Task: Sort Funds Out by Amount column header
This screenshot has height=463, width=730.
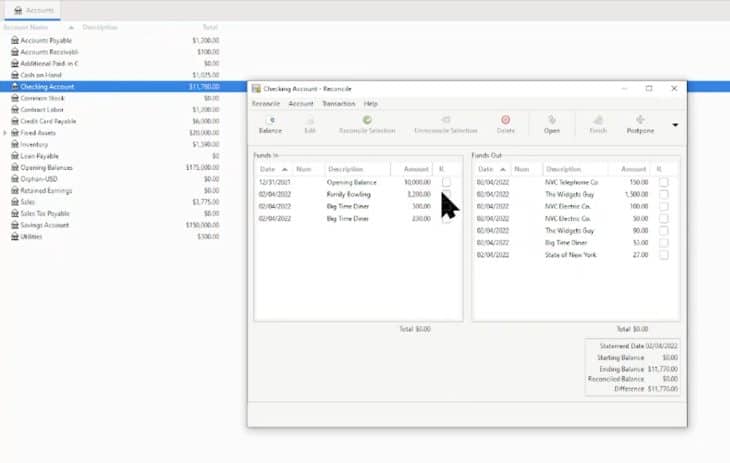Action: coord(633,170)
